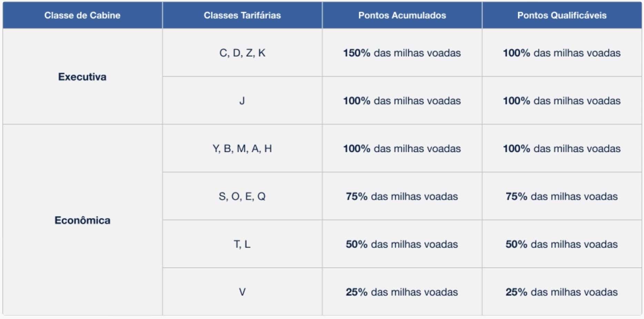Click the Classe de Cabine column header
The width and height of the screenshot is (644, 319).
click(x=82, y=15)
